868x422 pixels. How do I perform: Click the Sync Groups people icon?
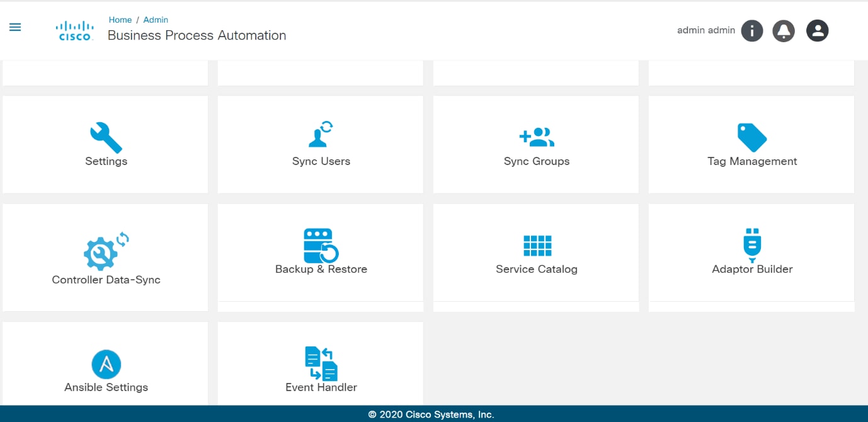click(x=537, y=137)
